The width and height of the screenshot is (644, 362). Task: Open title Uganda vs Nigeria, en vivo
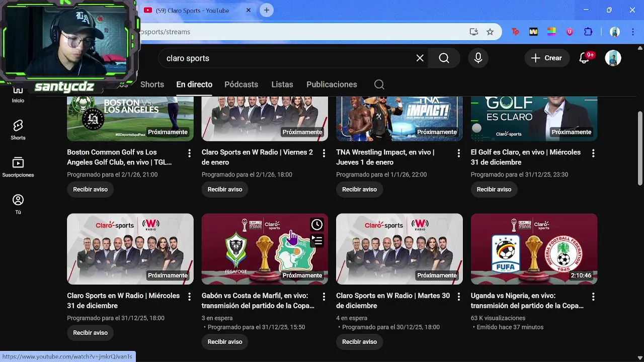527,301
